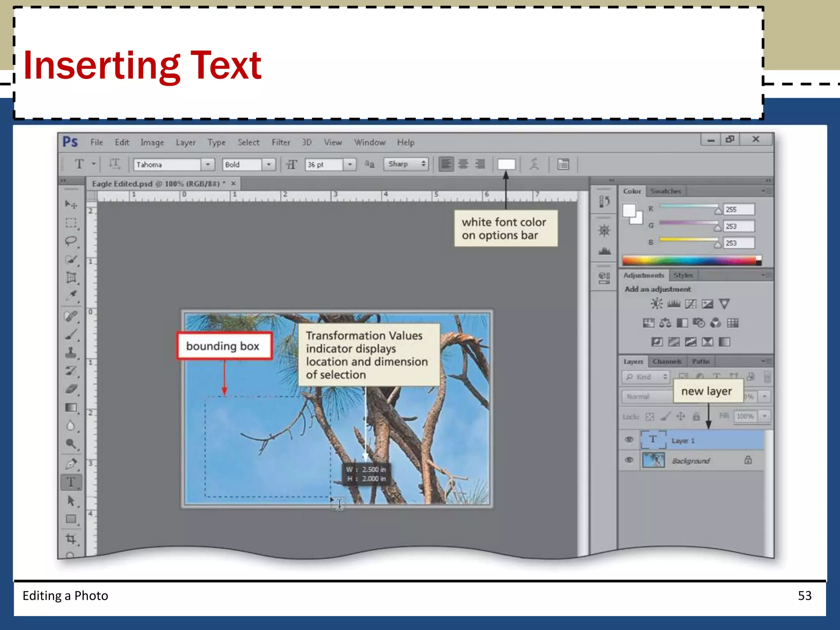The width and height of the screenshot is (840, 630).
Task: Open the Character and Paragraph panels icon
Action: click(563, 164)
